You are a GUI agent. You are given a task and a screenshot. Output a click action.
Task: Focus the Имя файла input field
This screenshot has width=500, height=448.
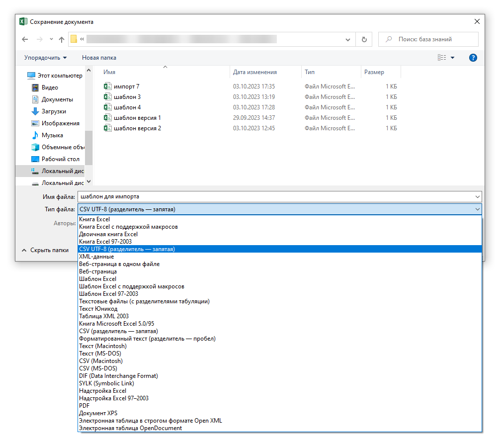click(276, 196)
